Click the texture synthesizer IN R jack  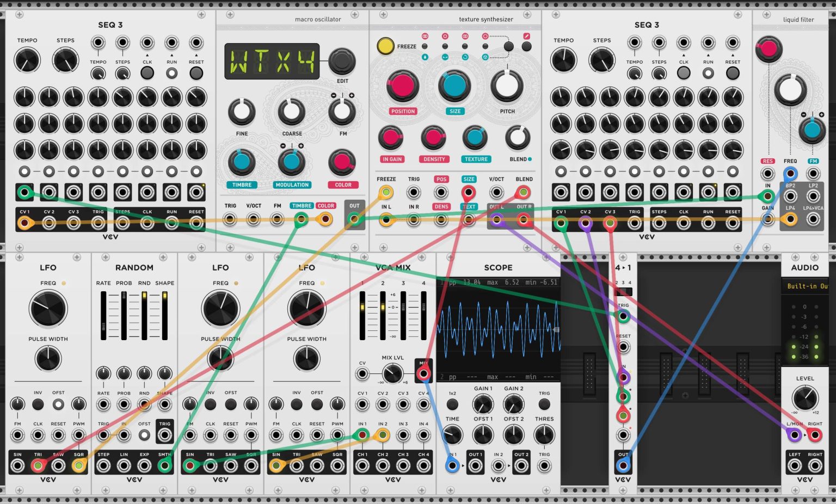[x=414, y=220]
